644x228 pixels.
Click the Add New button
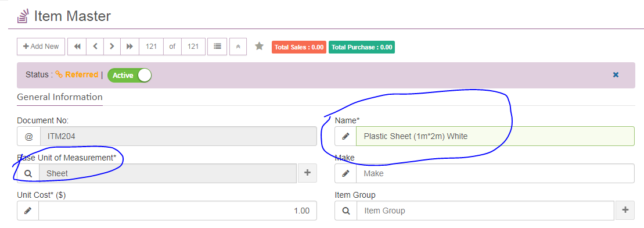(41, 47)
